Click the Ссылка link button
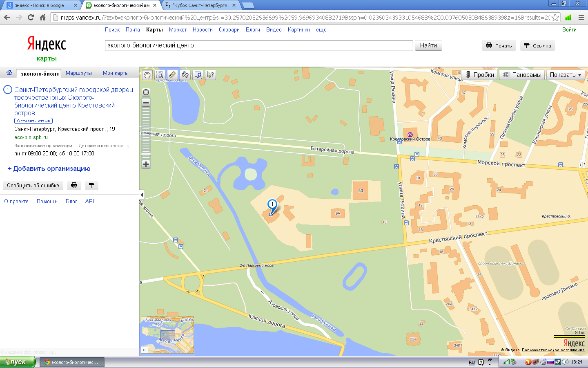Image resolution: width=588 pixels, height=368 pixels. (537, 46)
